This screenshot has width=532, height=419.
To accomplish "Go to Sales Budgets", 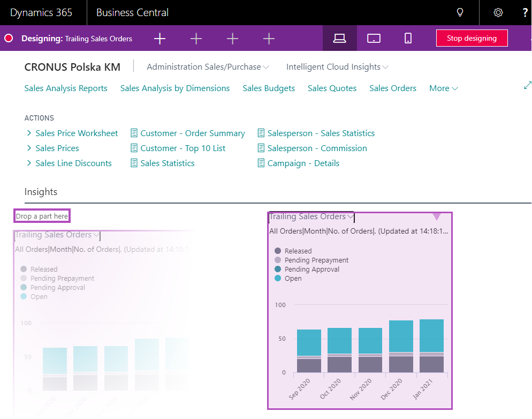I will tap(269, 88).
